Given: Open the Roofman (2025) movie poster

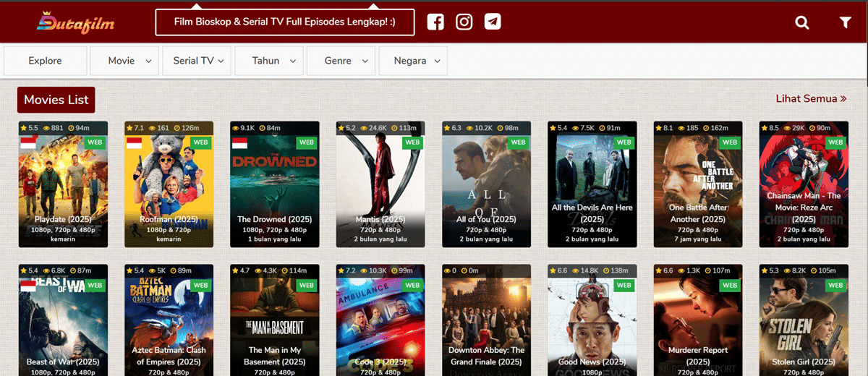Looking at the screenshot, I should click(x=169, y=184).
